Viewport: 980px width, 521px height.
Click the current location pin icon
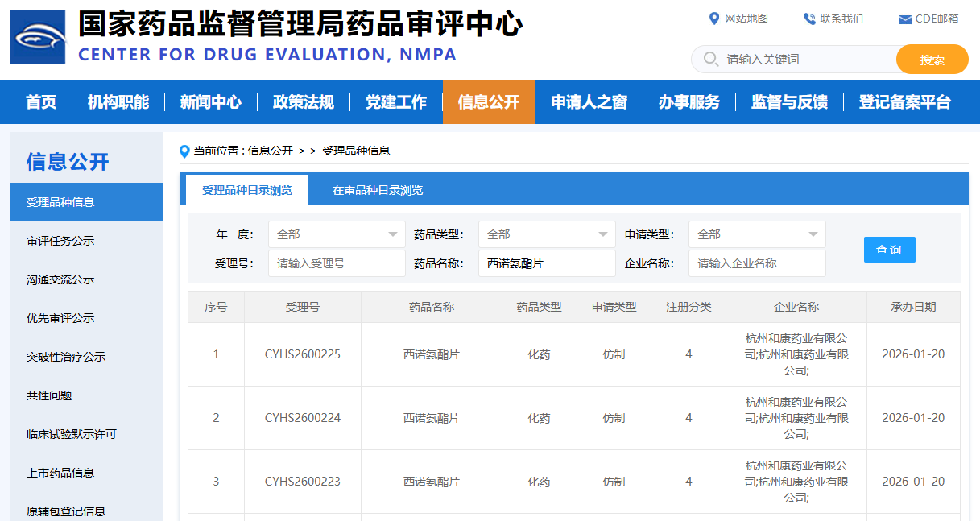(185, 151)
